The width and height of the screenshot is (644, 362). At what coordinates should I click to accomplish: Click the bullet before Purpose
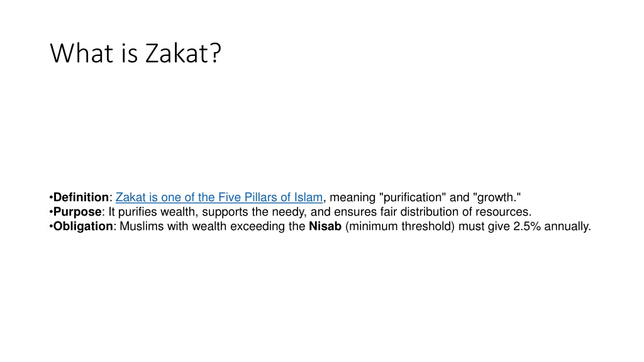point(51,212)
